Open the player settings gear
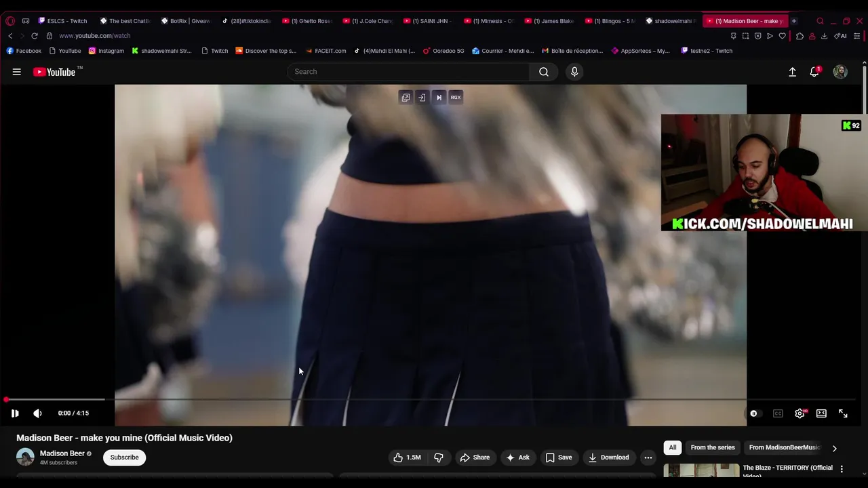This screenshot has height=488, width=868. click(800, 413)
